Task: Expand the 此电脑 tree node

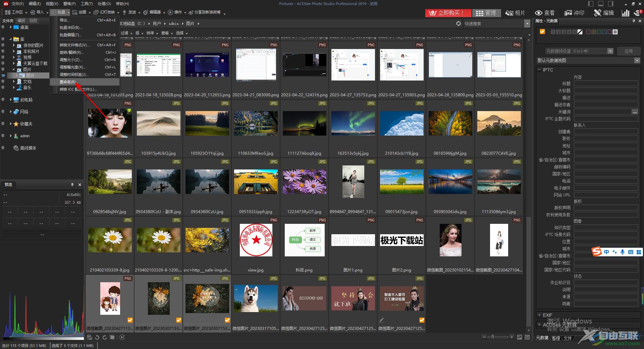Action: 11,100
